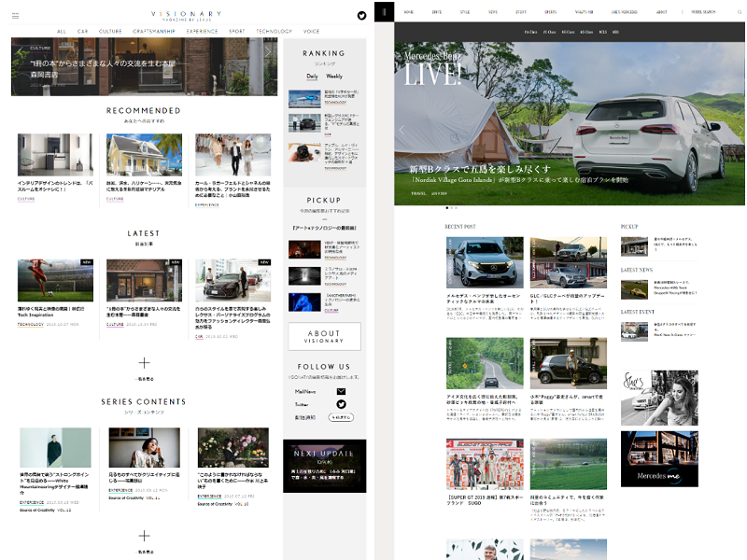Select EXPERIENCE in Visionary category menu

pyautogui.click(x=202, y=32)
